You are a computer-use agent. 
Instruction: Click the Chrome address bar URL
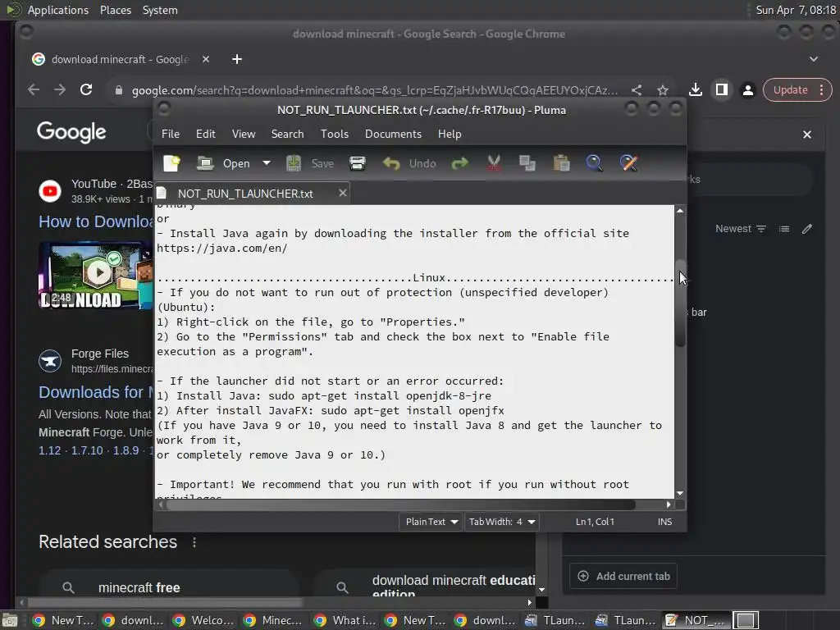[374, 90]
